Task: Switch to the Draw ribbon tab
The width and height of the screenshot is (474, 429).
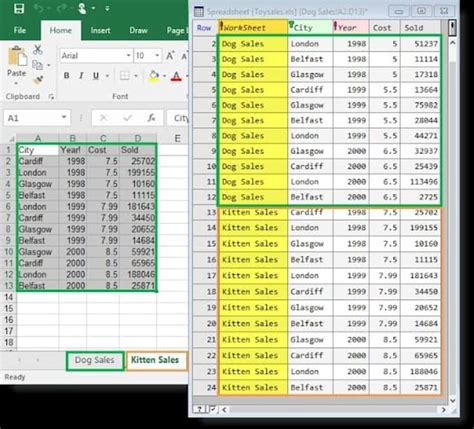Action: tap(138, 30)
